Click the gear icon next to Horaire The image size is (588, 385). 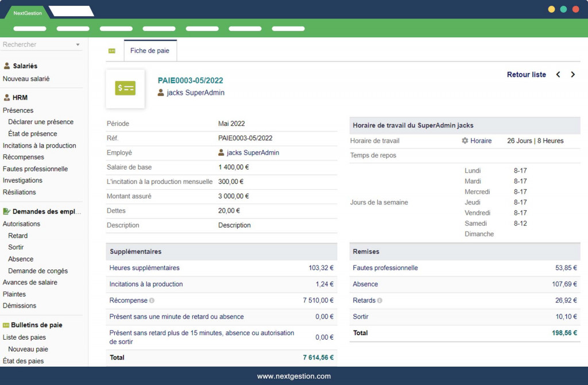465,141
